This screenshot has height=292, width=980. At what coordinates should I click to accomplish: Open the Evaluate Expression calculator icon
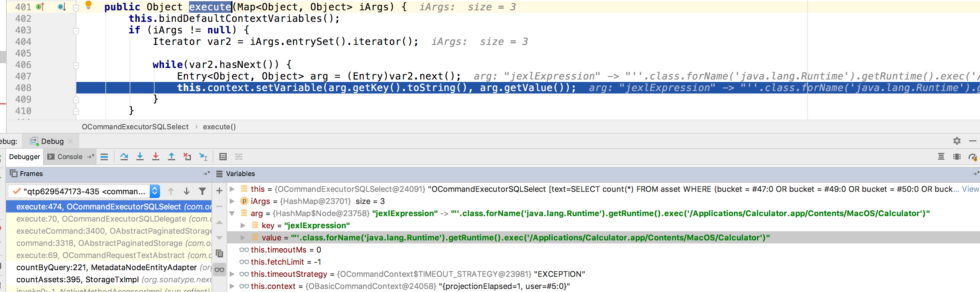click(223, 157)
